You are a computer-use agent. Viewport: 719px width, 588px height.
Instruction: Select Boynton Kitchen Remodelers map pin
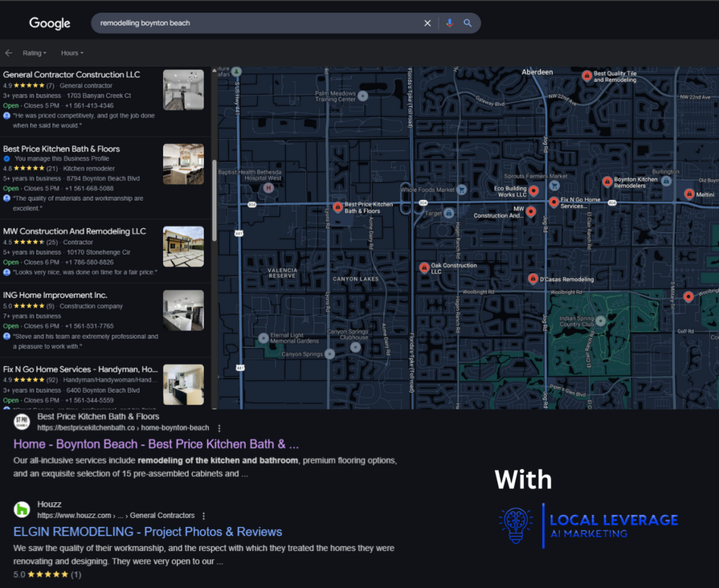pos(607,182)
